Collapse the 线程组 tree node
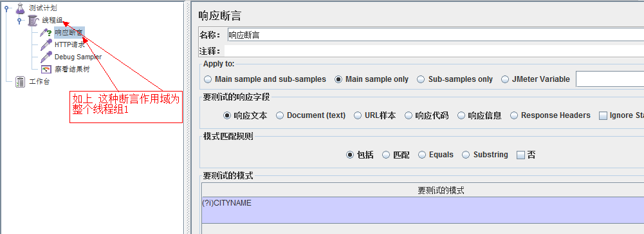This screenshot has width=644, height=234. coord(19,20)
